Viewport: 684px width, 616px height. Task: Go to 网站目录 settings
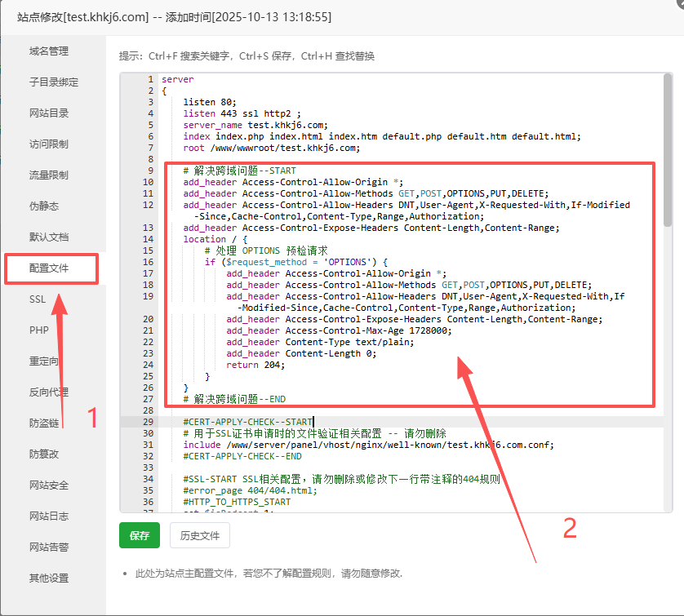tap(49, 113)
